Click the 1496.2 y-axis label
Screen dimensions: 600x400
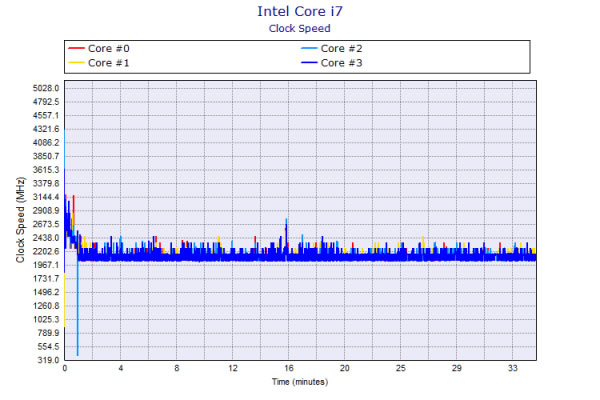pyautogui.click(x=46, y=292)
